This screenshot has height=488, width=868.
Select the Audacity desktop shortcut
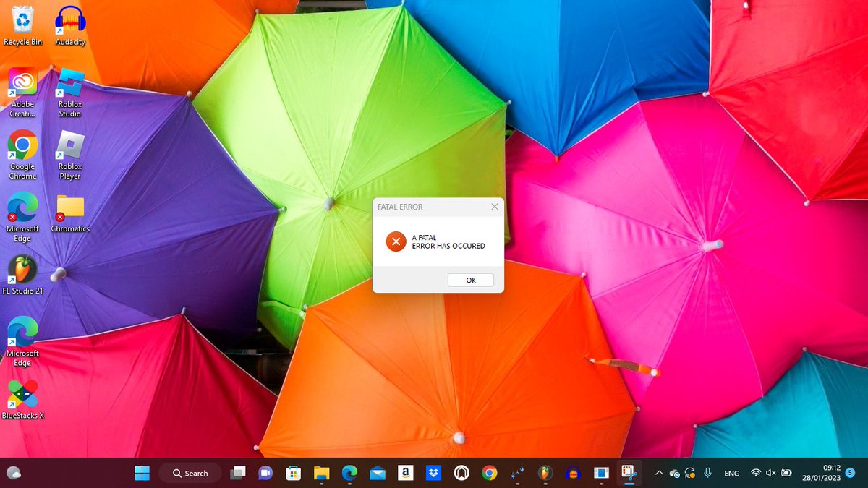(x=70, y=25)
